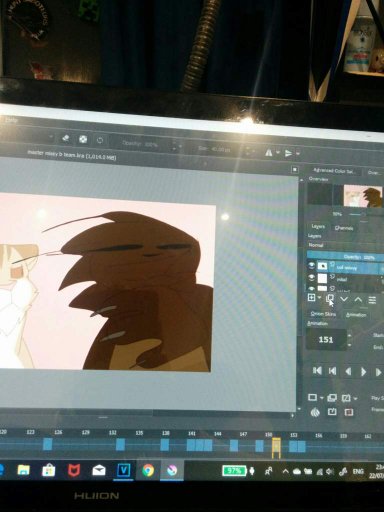The image size is (384, 512).
Task: Hide the top selected layer's eye
Action: pyautogui.click(x=311, y=265)
